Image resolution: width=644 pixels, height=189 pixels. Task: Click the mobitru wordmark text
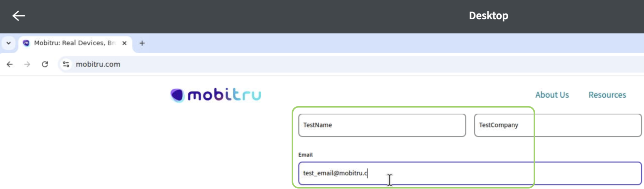[x=224, y=95]
